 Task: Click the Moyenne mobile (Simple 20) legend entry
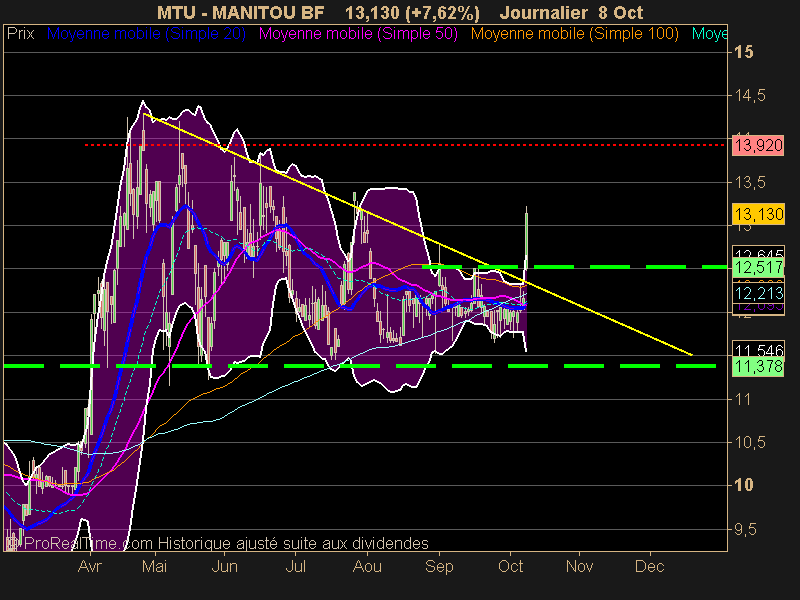coord(146,34)
